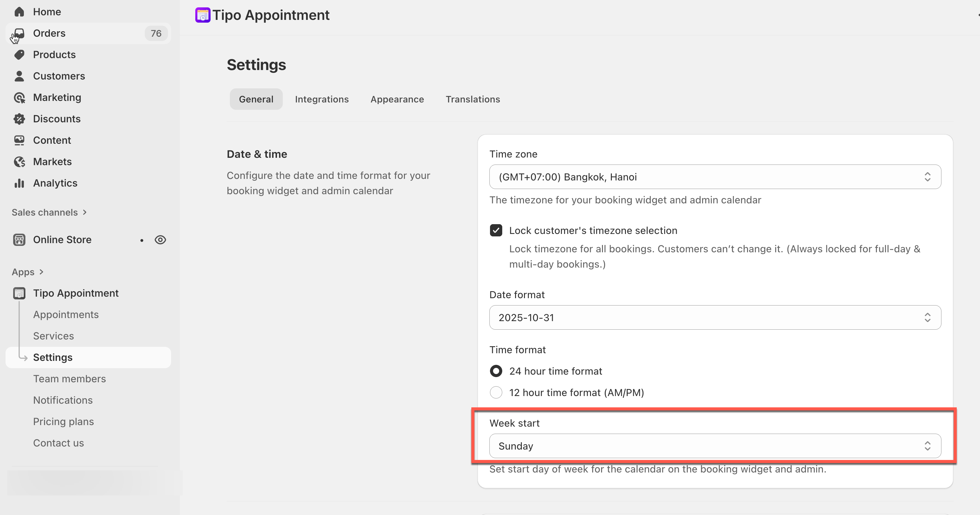Go to Pricing plans page
980x515 pixels.
63,421
